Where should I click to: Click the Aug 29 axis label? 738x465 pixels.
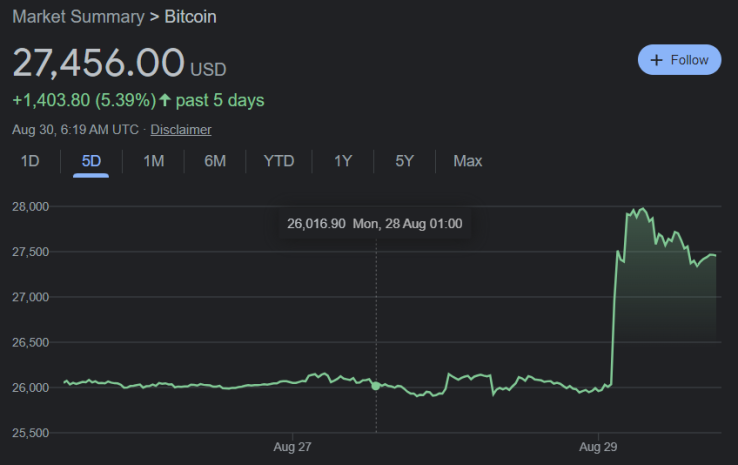598,447
